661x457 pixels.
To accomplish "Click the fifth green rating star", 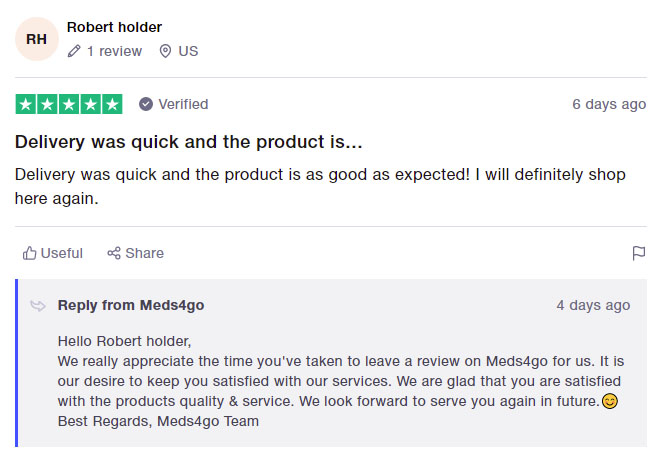I will [x=112, y=104].
